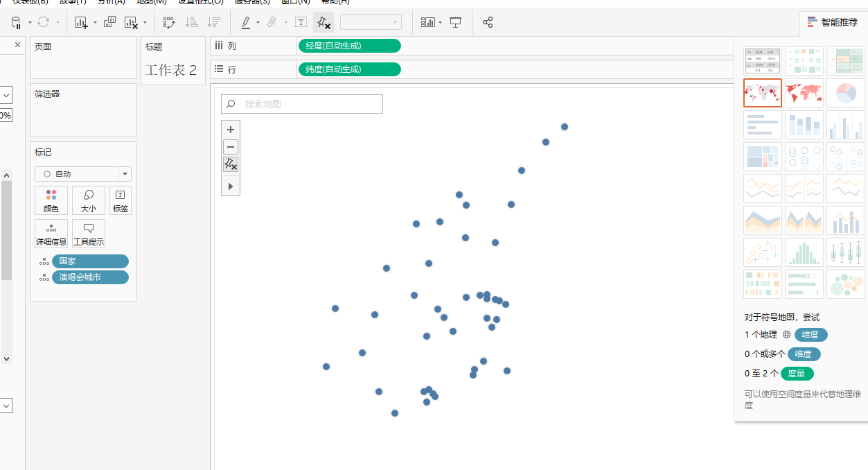Open the highlight dropdown arrow
Image resolution: width=868 pixels, height=470 pixels.
pyautogui.click(x=258, y=23)
